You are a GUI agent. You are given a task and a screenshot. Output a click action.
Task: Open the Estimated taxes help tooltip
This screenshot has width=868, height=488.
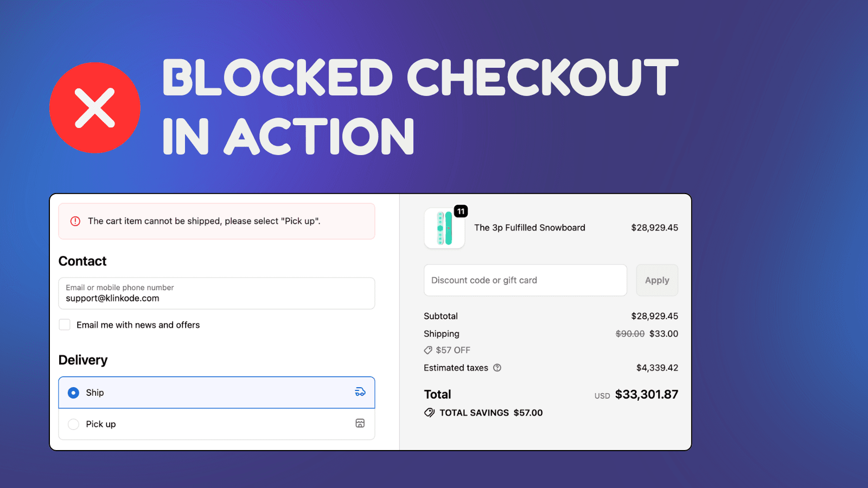497,368
